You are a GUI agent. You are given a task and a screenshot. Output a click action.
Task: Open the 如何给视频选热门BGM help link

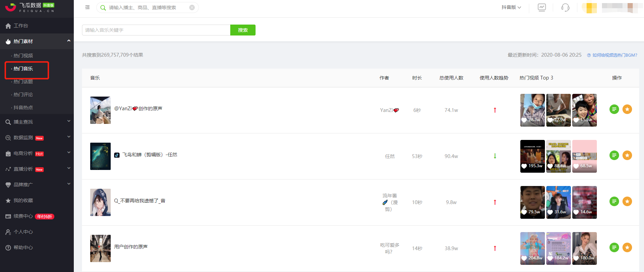614,55
